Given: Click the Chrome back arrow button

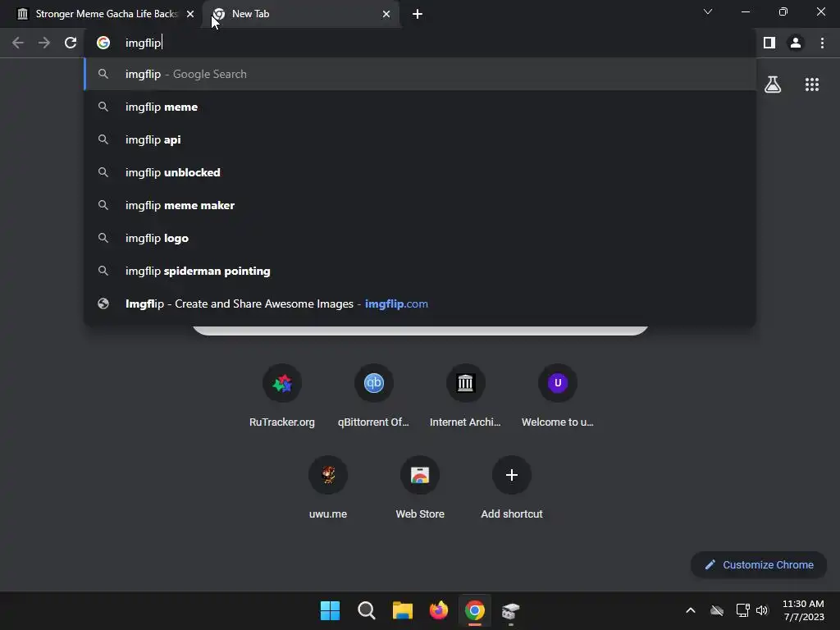Looking at the screenshot, I should 18,43.
